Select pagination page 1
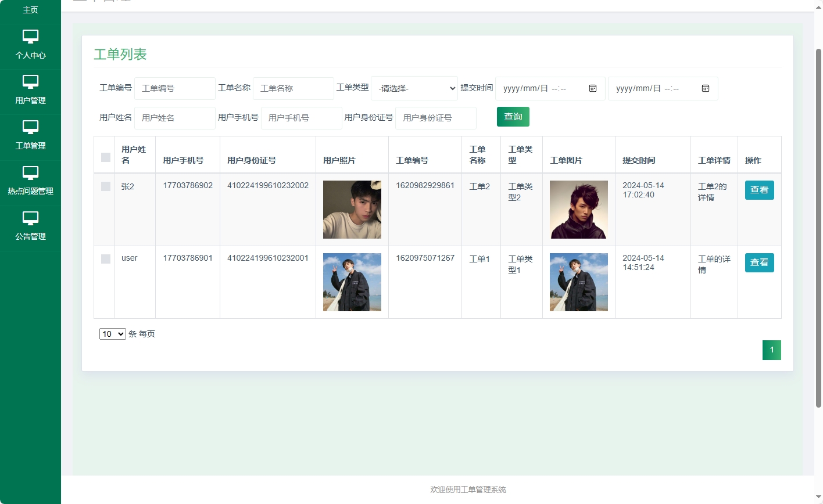The width and height of the screenshot is (823, 504). 771,350
